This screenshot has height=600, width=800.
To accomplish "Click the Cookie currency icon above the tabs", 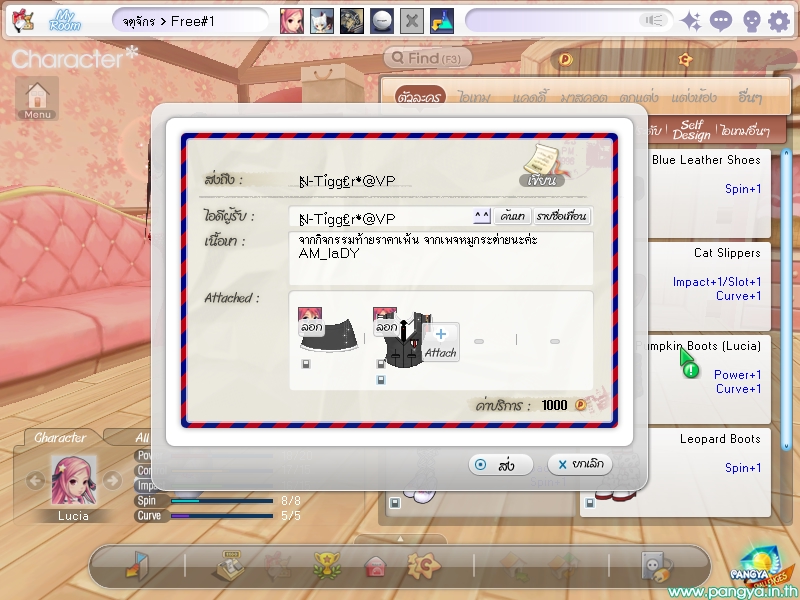I will [685, 60].
